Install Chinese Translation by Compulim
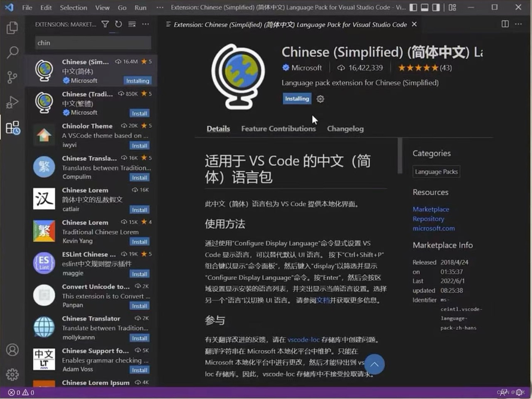This screenshot has height=399, width=532. pyautogui.click(x=140, y=178)
